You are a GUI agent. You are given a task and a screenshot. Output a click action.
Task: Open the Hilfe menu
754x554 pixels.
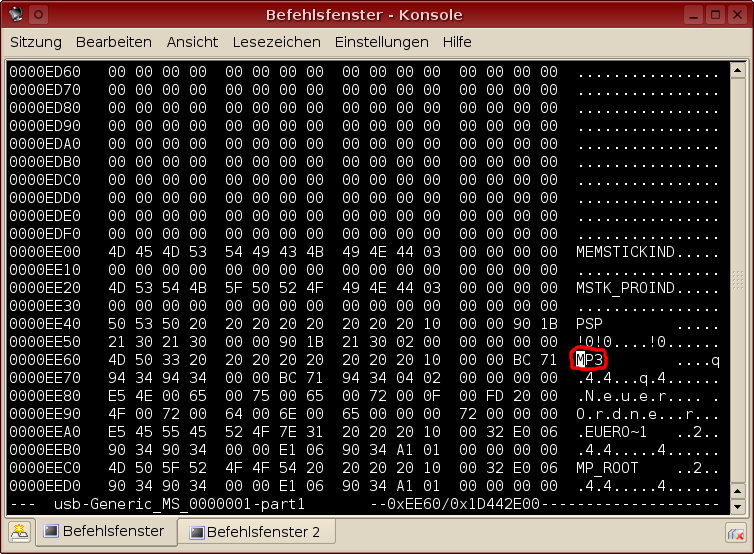pyautogui.click(x=457, y=42)
